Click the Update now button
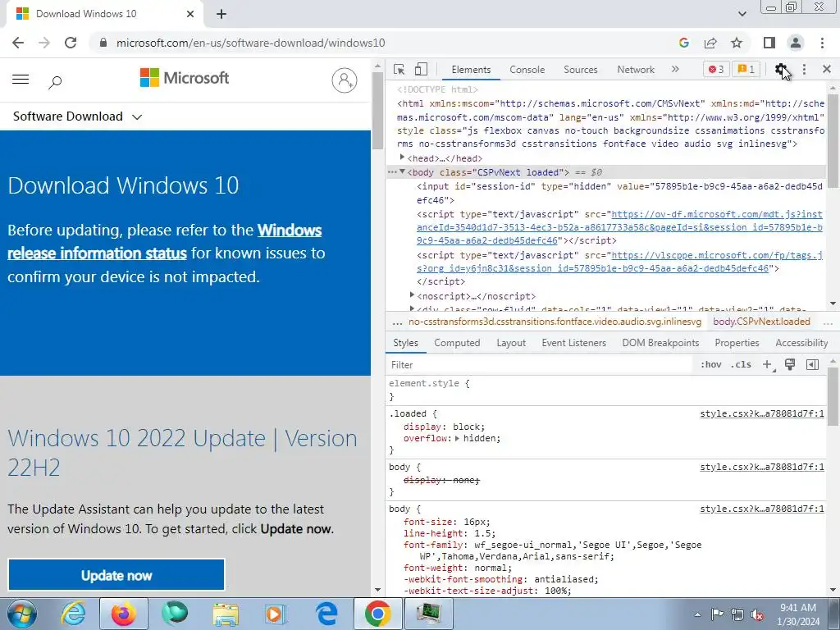Viewport: 840px width, 630px height. point(116,575)
